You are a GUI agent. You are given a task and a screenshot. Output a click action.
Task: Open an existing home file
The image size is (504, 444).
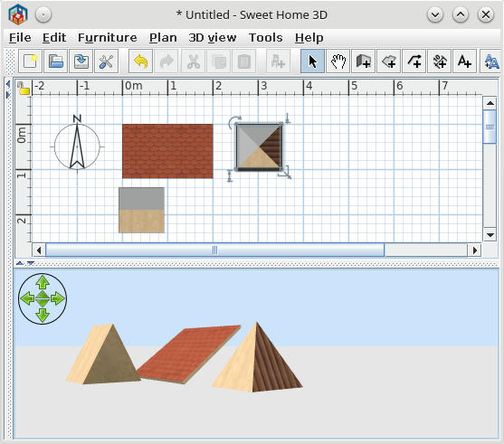click(55, 61)
